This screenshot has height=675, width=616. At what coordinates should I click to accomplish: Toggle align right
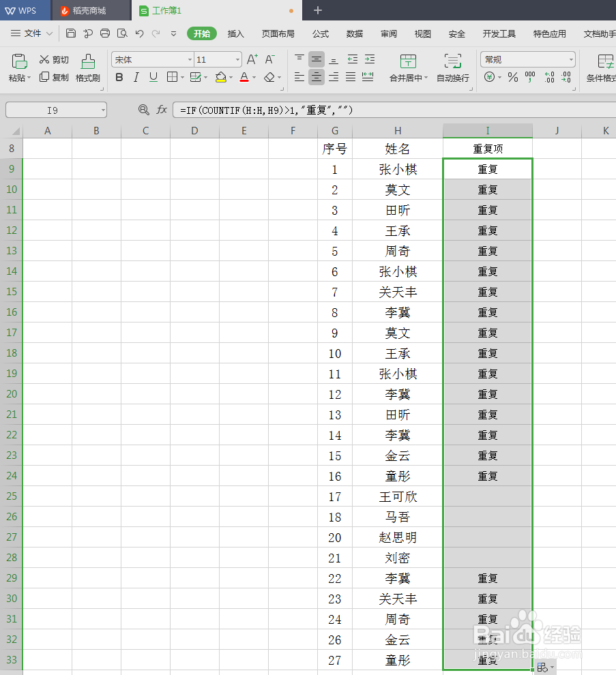(x=334, y=78)
